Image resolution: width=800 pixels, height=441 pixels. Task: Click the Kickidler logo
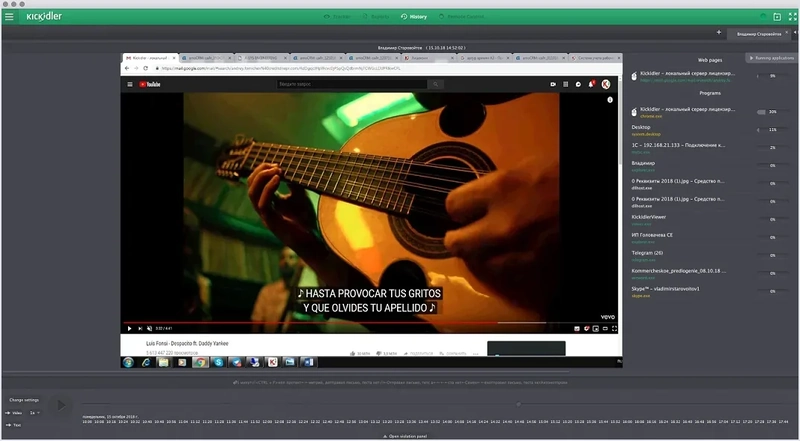[44, 16]
